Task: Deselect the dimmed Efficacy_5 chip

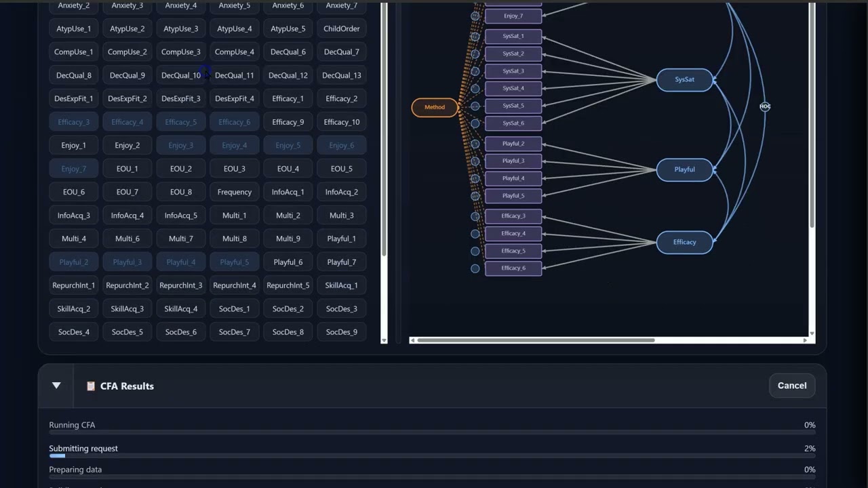Action: (181, 122)
